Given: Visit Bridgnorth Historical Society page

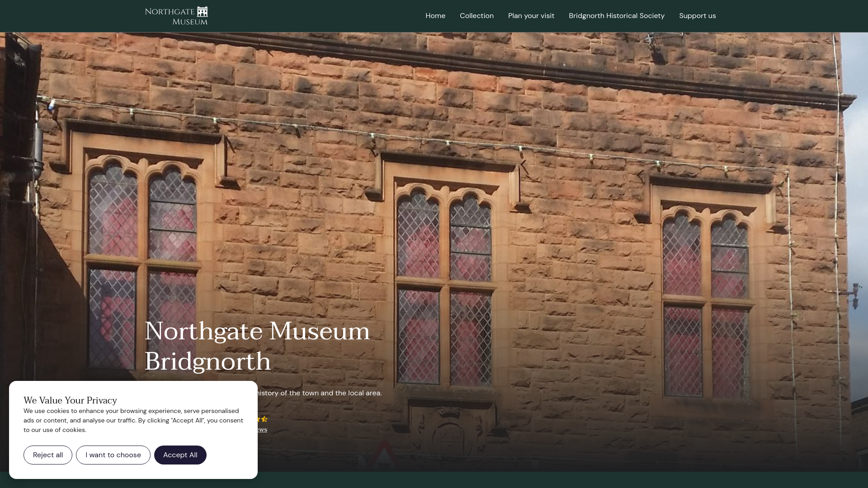Looking at the screenshot, I should pyautogui.click(x=617, y=16).
